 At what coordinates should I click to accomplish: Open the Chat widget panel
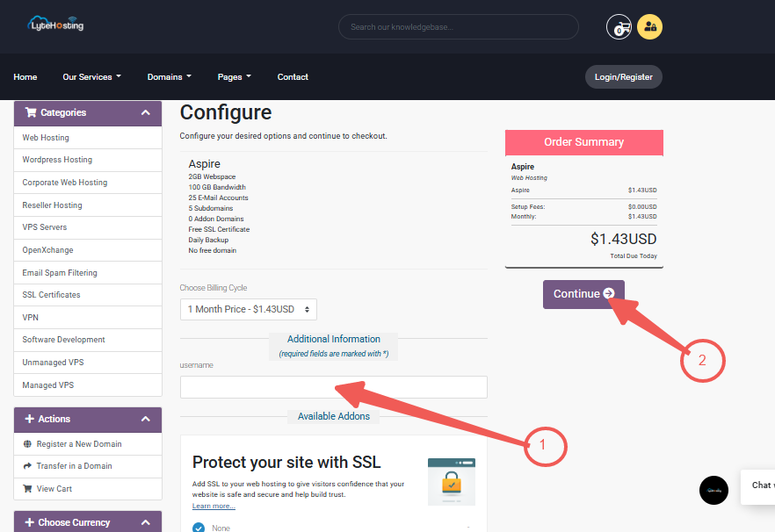tap(758, 486)
